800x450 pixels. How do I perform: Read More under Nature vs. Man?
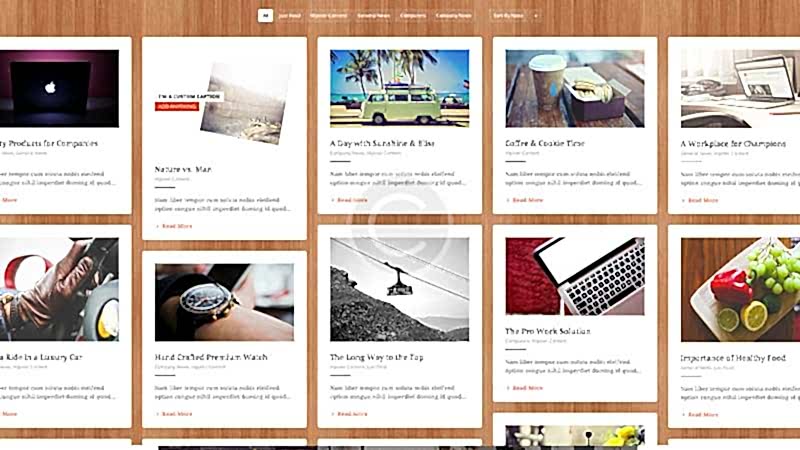click(x=174, y=226)
